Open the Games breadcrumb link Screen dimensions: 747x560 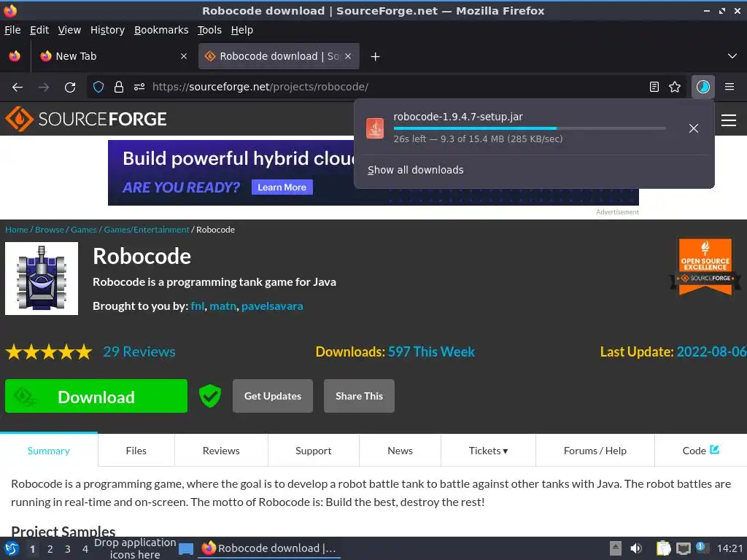click(x=84, y=230)
